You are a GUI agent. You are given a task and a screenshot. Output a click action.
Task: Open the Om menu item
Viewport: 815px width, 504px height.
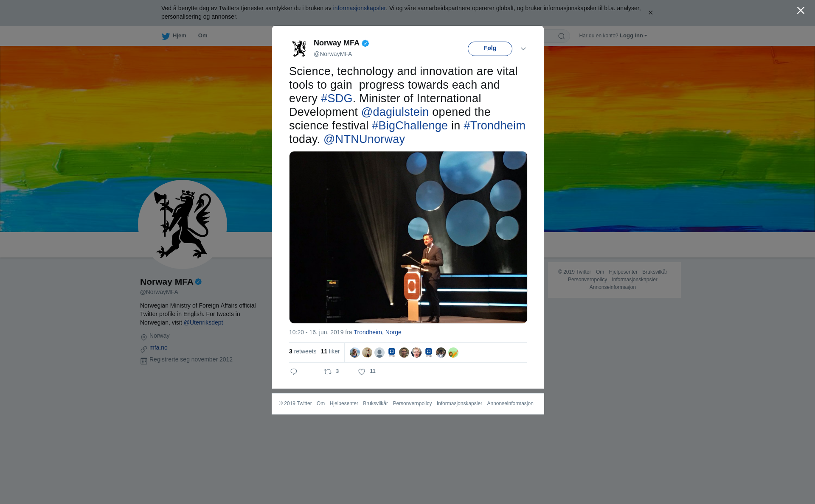pos(202,36)
